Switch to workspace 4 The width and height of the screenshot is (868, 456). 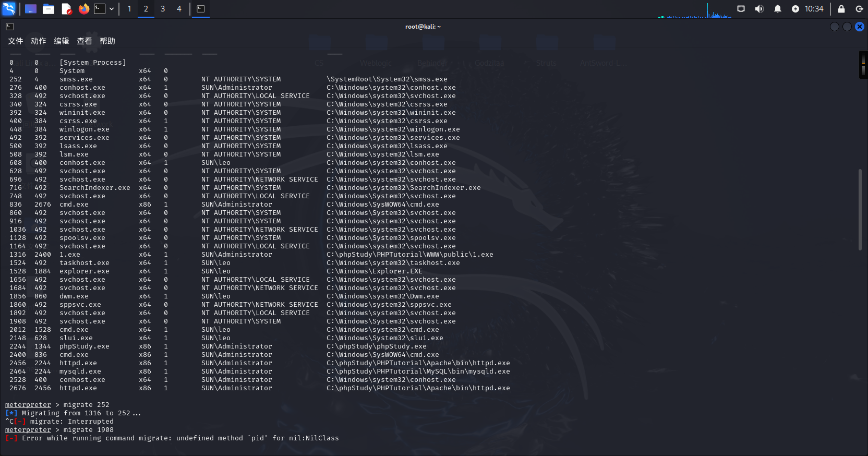pos(179,9)
